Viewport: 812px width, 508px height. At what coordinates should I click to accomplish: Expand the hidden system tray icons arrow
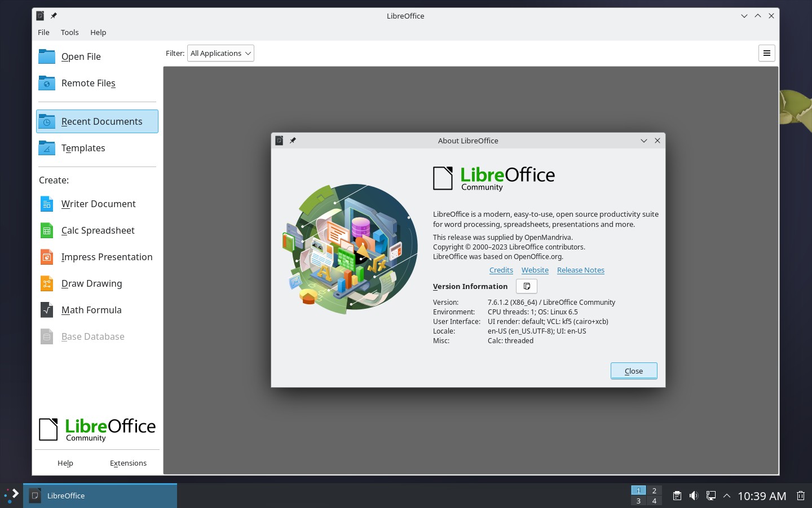727,496
